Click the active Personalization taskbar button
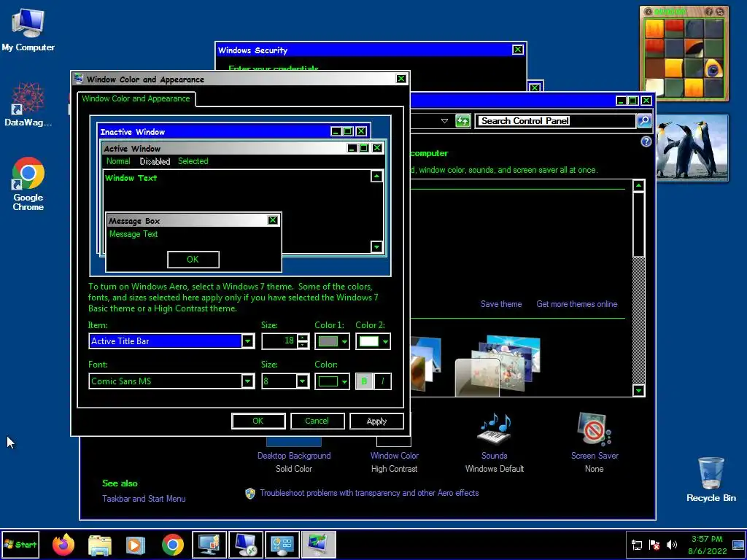This screenshot has width=747, height=560. 318,545
